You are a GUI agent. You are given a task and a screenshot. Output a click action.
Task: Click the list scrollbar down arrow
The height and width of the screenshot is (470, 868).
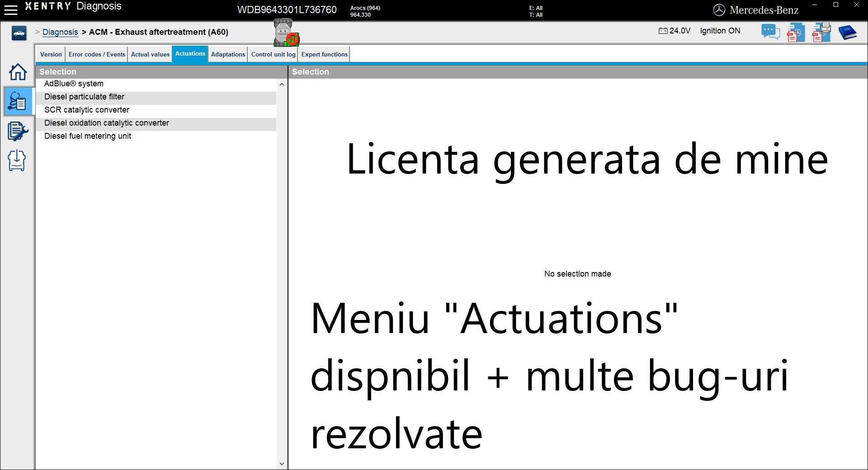pos(282,464)
